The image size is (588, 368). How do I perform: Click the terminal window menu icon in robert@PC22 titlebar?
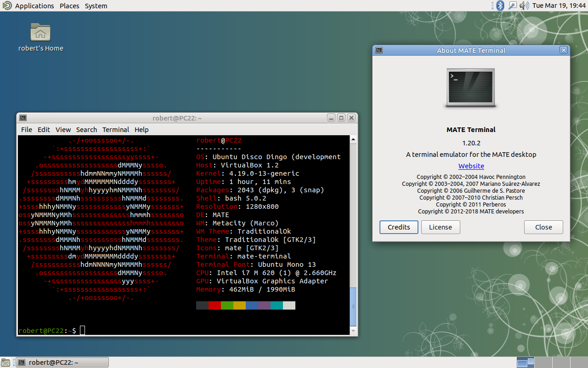coord(23,118)
